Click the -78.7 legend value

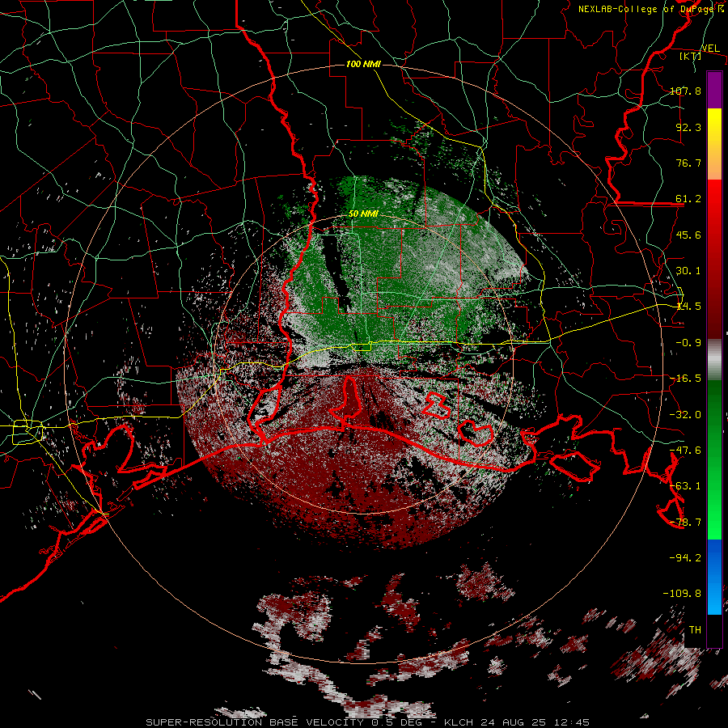point(685,523)
